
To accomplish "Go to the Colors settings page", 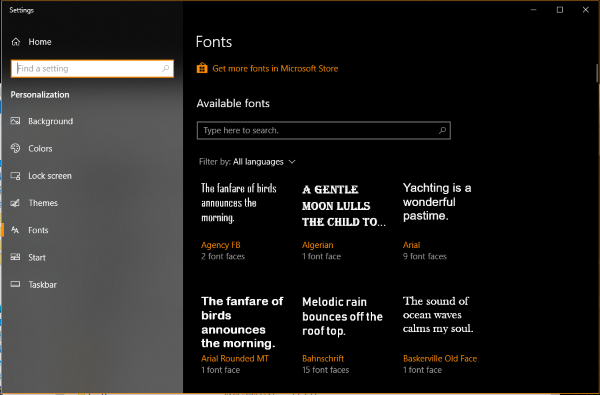I will (x=92, y=148).
